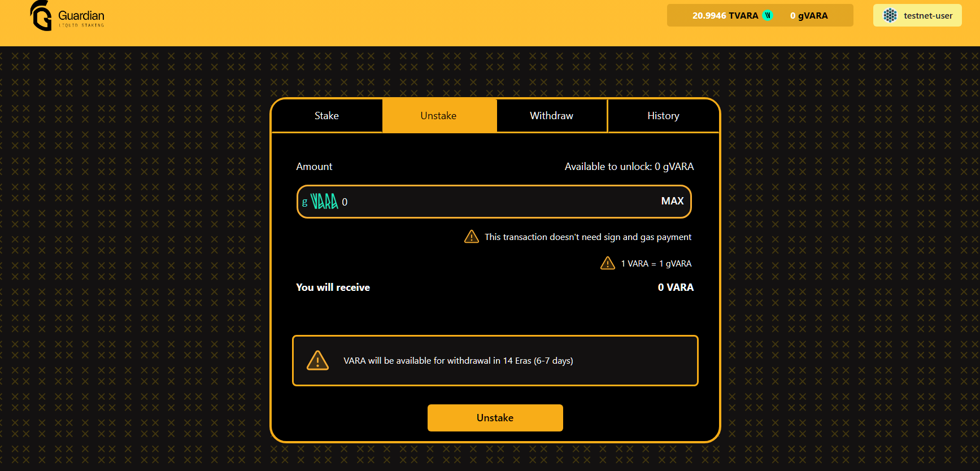This screenshot has width=980, height=471.
Task: Switch to the Stake tab
Action: coord(326,116)
